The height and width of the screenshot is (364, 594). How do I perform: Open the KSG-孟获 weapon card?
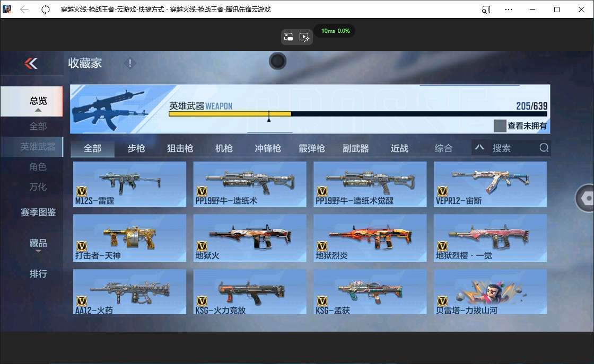pyautogui.click(x=370, y=292)
